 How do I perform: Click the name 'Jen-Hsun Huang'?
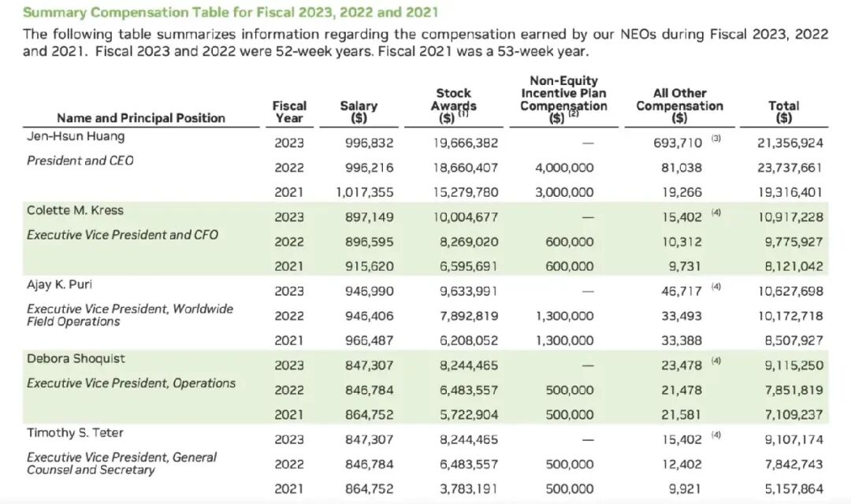[76, 136]
